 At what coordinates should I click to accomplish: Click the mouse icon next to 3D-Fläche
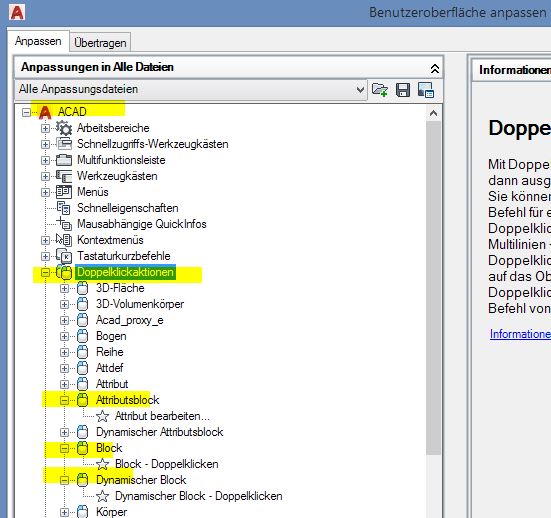83,288
